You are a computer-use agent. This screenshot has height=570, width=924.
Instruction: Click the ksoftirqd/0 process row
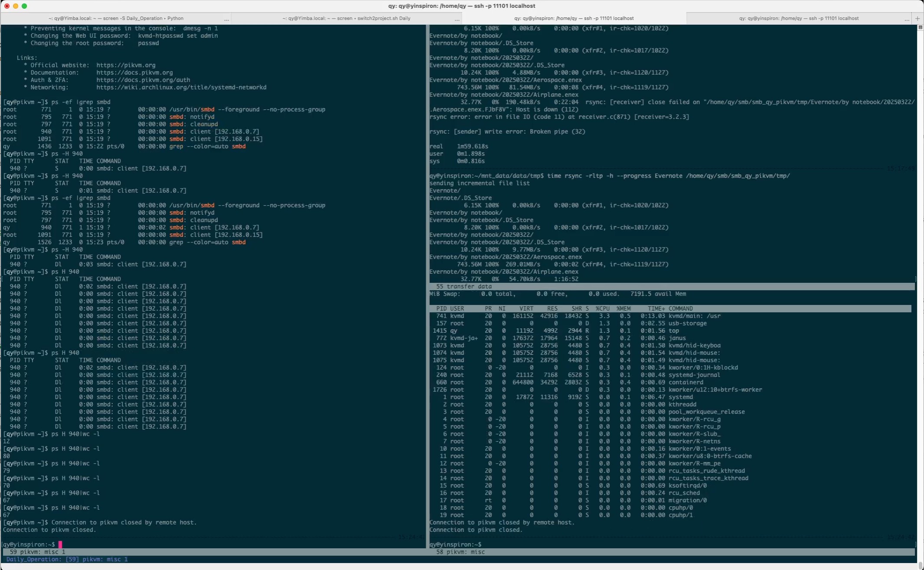click(573, 485)
